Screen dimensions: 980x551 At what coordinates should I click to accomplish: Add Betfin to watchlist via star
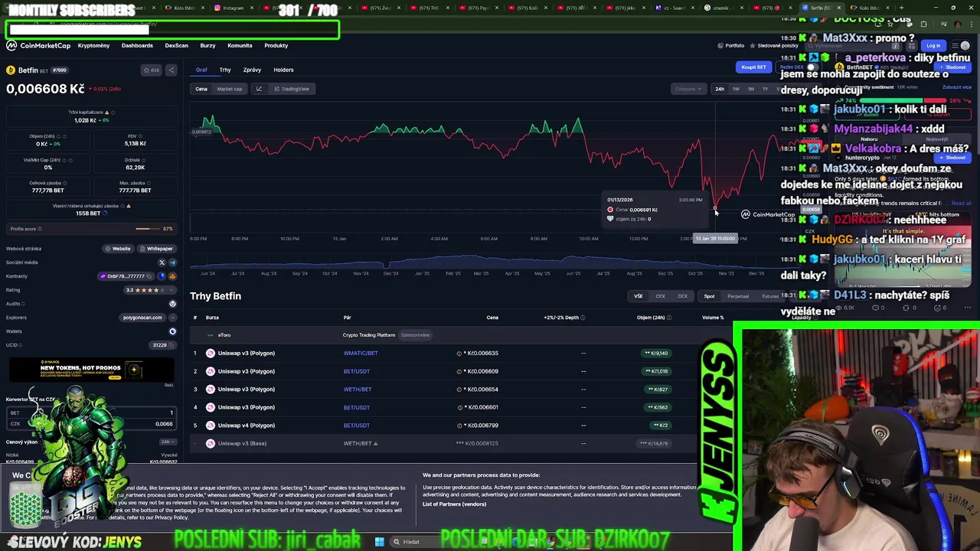152,70
